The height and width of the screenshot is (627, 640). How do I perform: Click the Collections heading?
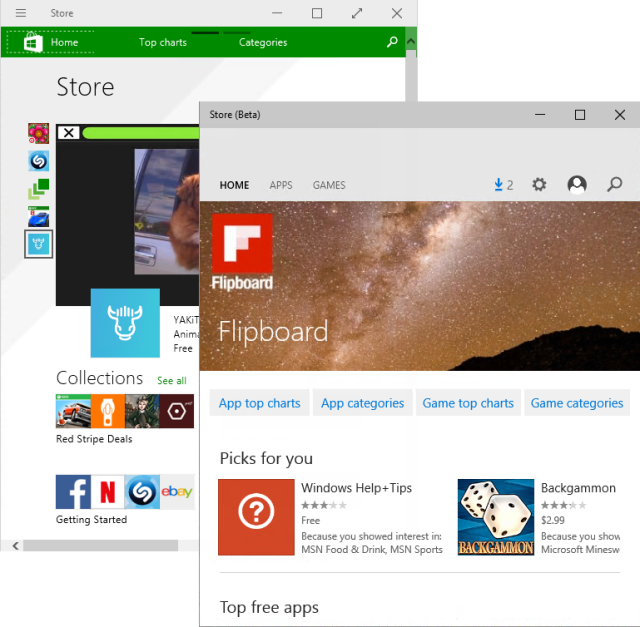pyautogui.click(x=100, y=378)
